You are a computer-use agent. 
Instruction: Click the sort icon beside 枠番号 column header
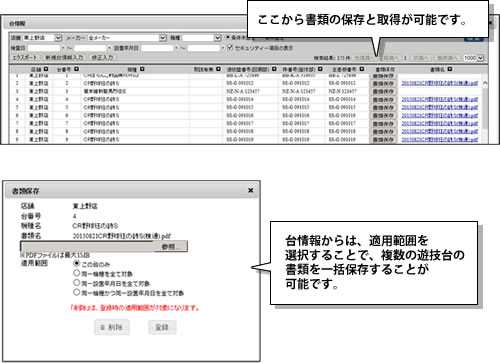pyautogui.click(x=320, y=69)
